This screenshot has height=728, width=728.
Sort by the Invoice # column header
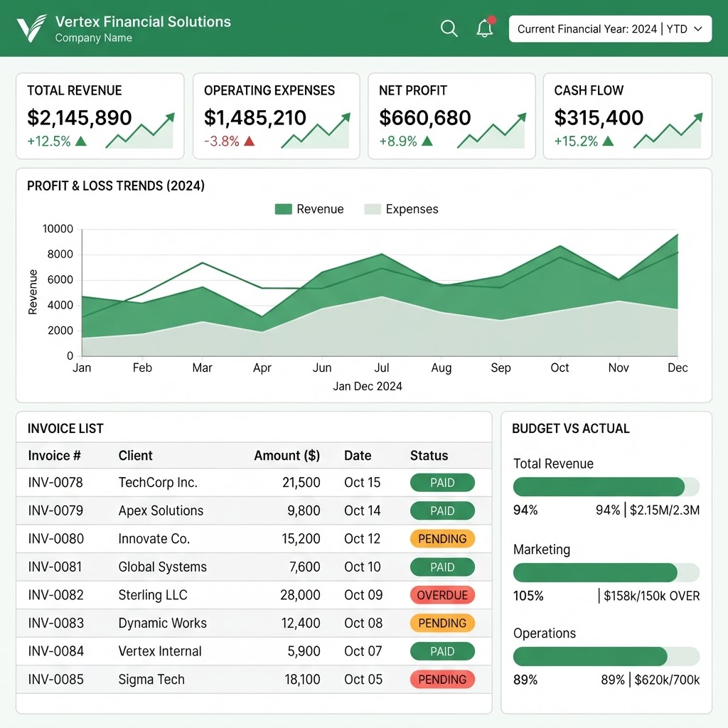tap(54, 456)
